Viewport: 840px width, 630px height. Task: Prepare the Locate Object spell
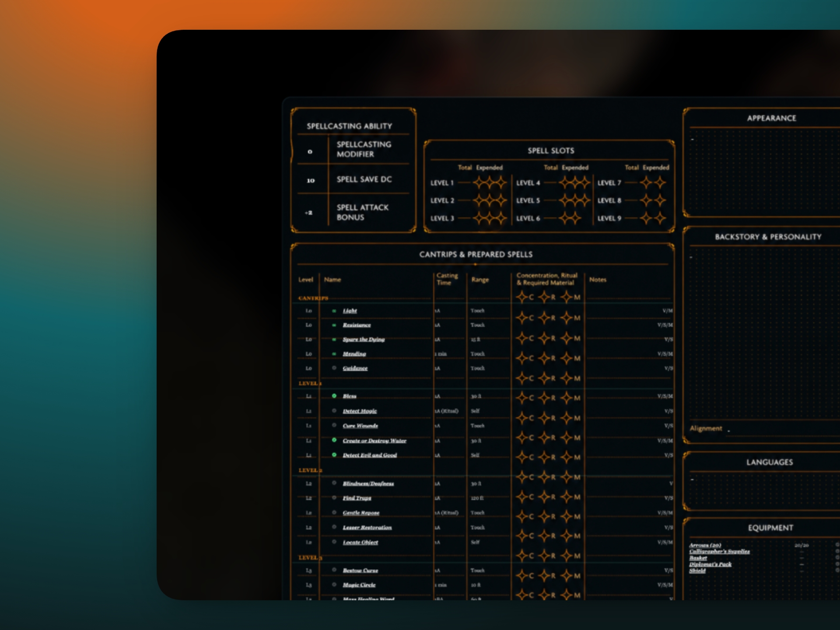(x=334, y=542)
